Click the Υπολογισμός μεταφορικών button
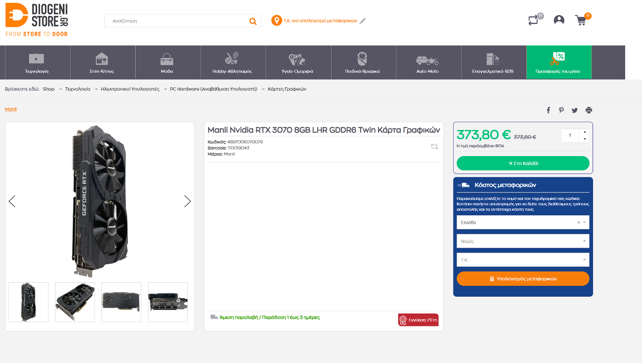This screenshot has height=364, width=642. coord(523,279)
